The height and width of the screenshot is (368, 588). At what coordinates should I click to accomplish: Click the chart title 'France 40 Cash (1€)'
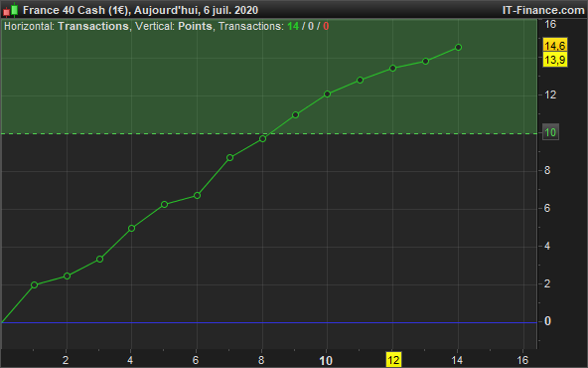pyautogui.click(x=75, y=10)
